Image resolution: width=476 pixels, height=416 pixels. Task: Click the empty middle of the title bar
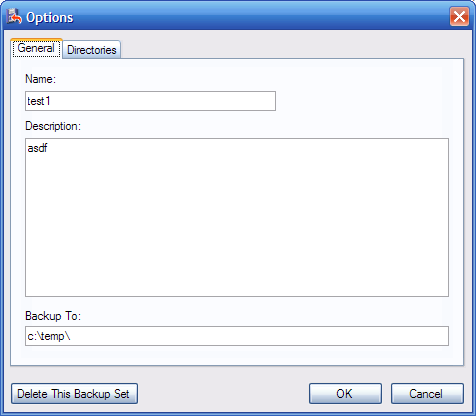260,17
